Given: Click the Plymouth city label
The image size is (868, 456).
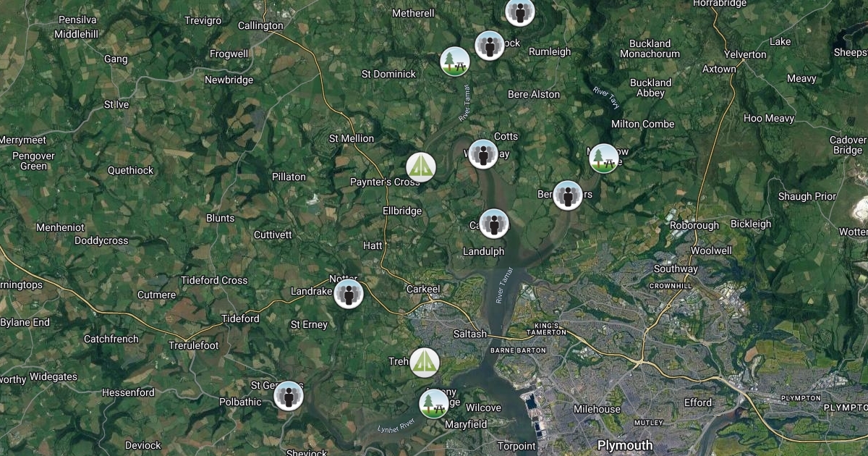Looking at the screenshot, I should [625, 445].
